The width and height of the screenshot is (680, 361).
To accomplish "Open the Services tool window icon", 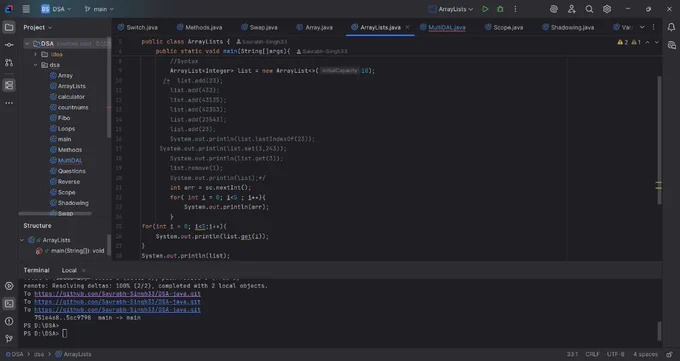I will click(x=9, y=286).
